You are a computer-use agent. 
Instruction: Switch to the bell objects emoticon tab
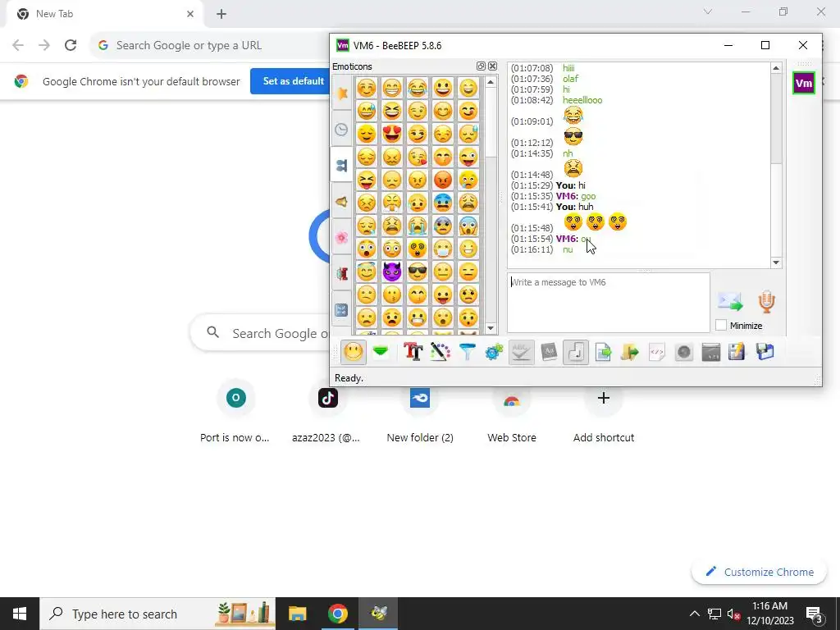pos(342,202)
